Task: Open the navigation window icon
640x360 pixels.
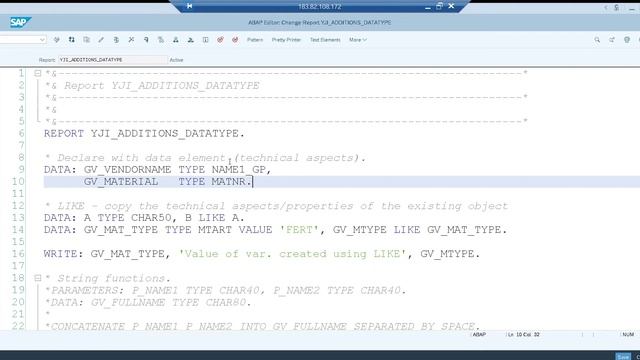Action: pyautogui.click(x=191, y=40)
